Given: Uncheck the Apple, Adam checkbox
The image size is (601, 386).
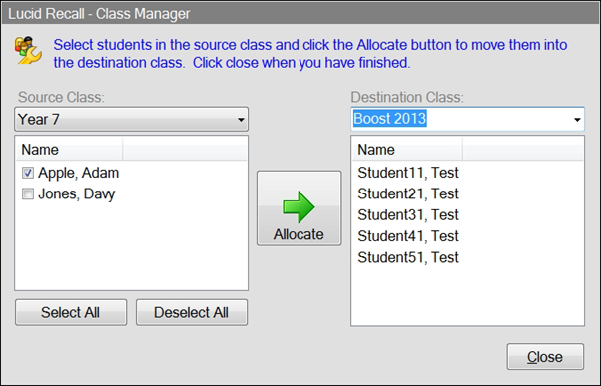Looking at the screenshot, I should [28, 173].
